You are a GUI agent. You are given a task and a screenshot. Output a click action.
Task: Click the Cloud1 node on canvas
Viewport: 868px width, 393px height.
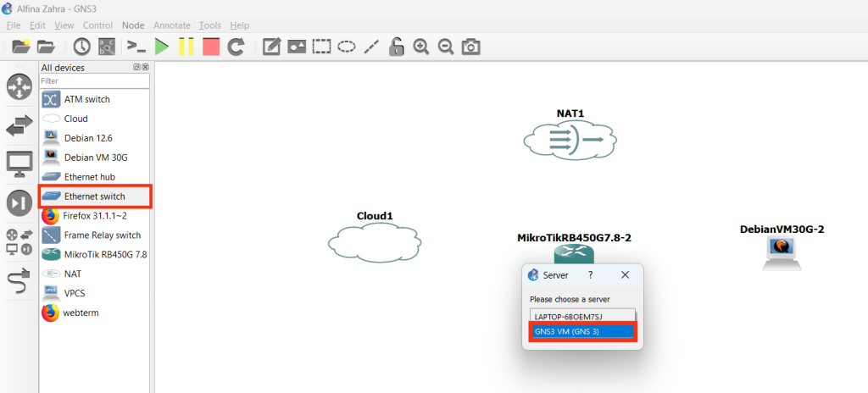tap(375, 242)
